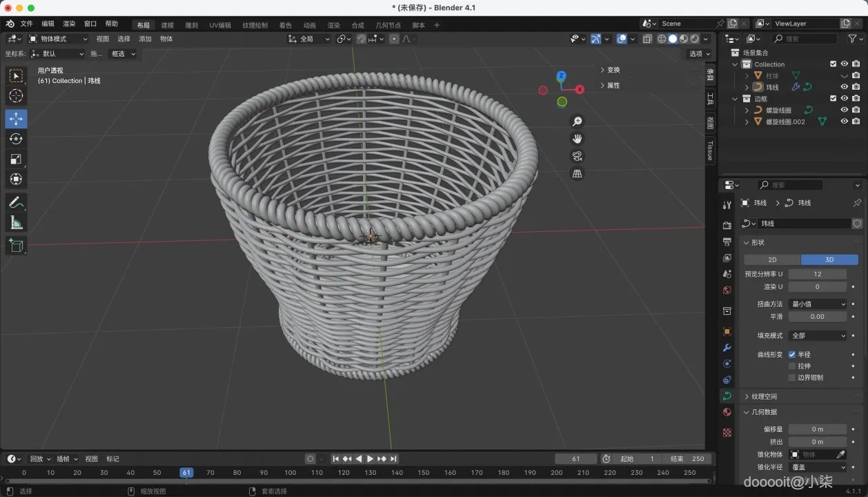
Task: Select the Scale tool in the toolbar
Action: click(x=16, y=159)
